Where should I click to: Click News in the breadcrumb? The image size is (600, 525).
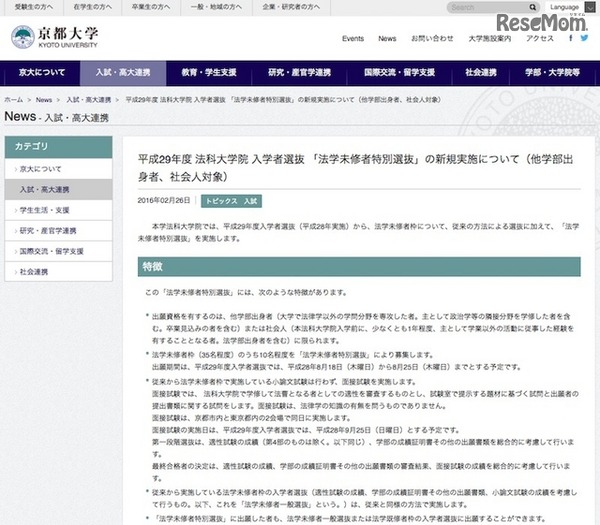click(44, 100)
